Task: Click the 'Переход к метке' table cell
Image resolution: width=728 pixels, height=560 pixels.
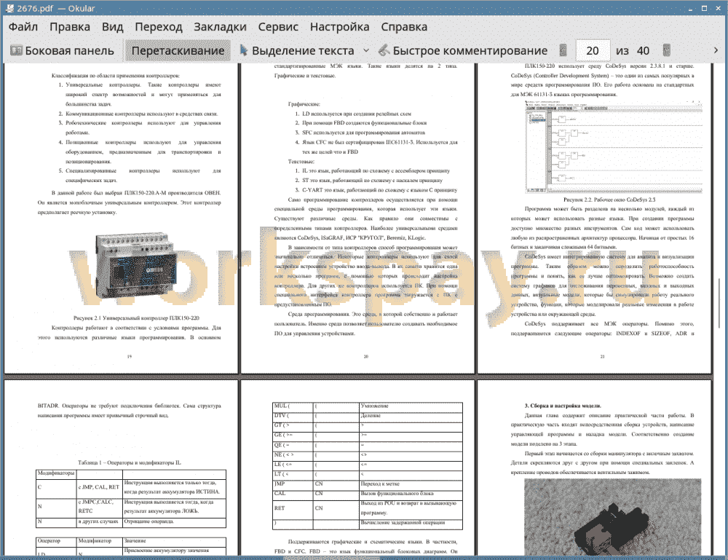Action: coord(411,484)
